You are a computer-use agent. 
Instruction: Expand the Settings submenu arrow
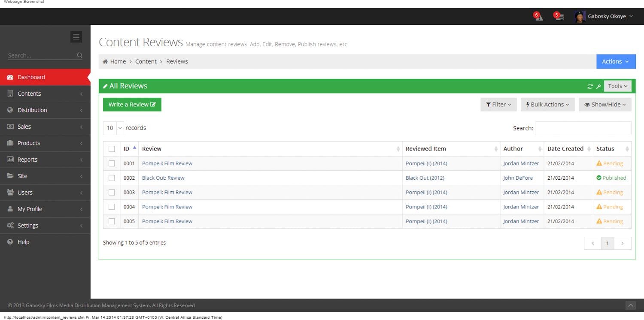point(81,226)
